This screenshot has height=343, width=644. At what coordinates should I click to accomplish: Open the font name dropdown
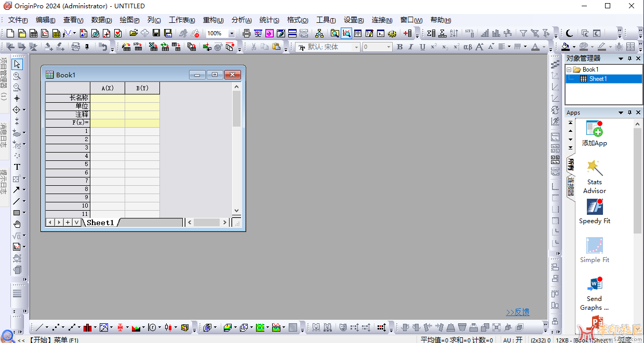point(357,47)
